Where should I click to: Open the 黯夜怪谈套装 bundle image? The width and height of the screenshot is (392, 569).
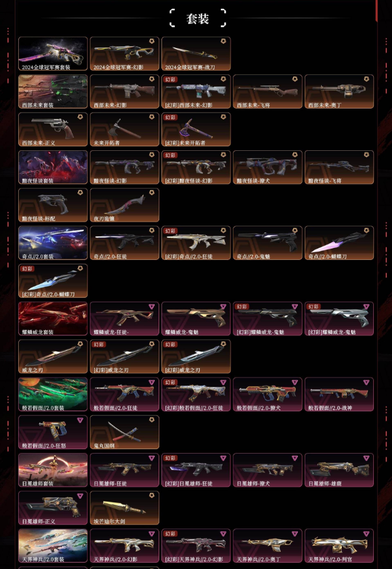pyautogui.click(x=53, y=167)
